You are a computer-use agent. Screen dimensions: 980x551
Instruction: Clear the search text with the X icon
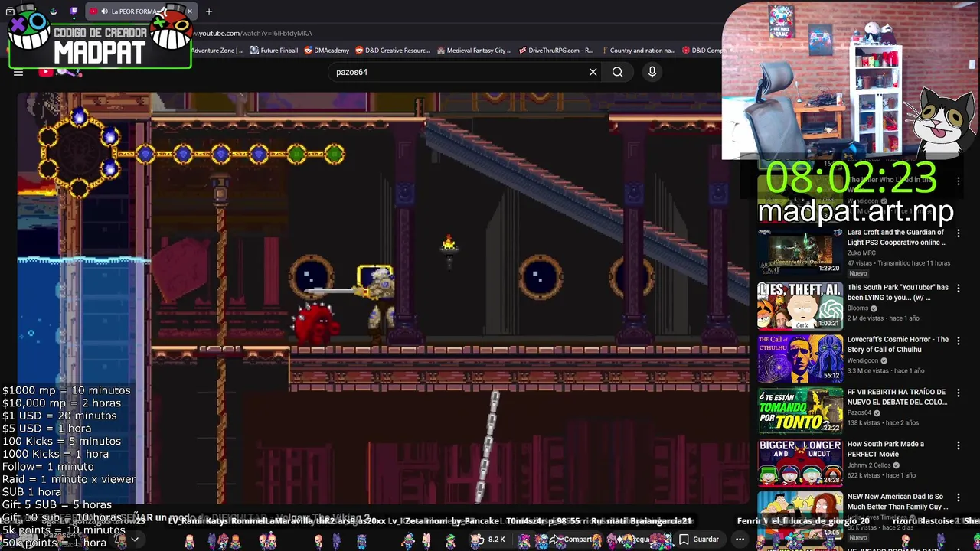tap(593, 72)
